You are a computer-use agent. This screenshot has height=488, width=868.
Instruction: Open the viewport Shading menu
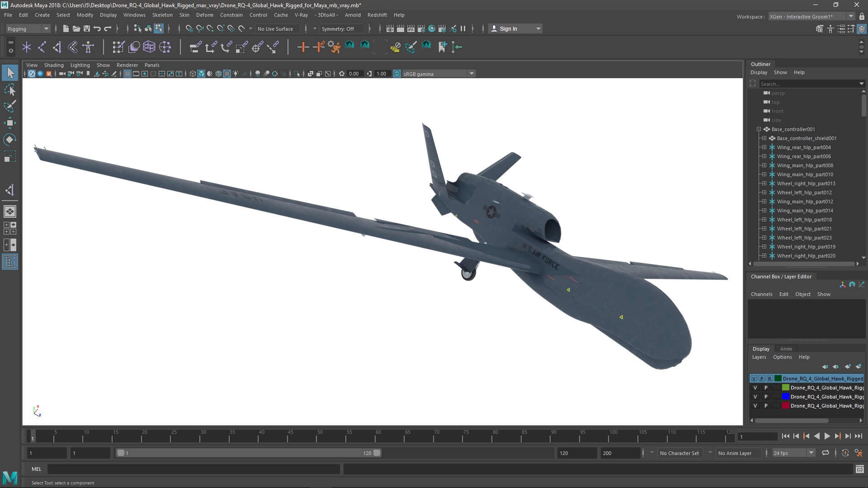[54, 65]
